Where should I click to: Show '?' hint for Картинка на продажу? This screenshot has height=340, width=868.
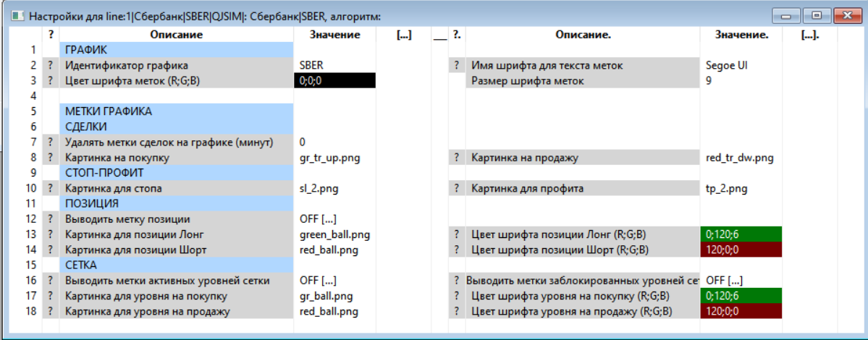click(x=456, y=158)
